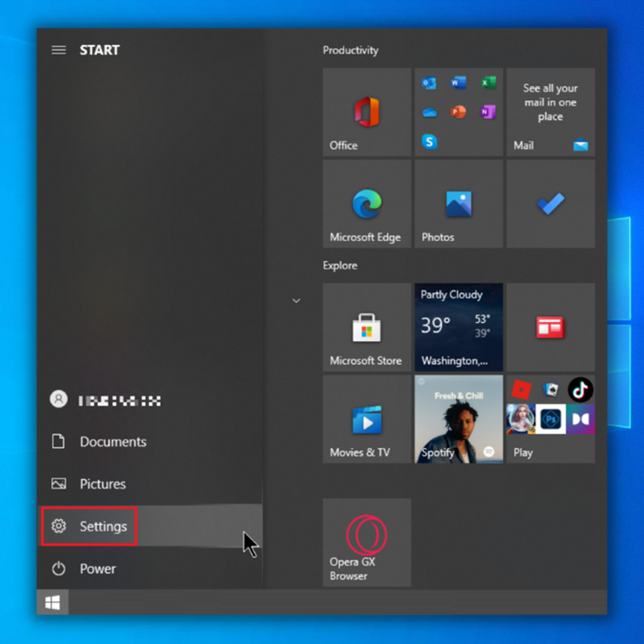This screenshot has height=644, width=644.
Task: Open the red News tile
Action: tap(550, 327)
